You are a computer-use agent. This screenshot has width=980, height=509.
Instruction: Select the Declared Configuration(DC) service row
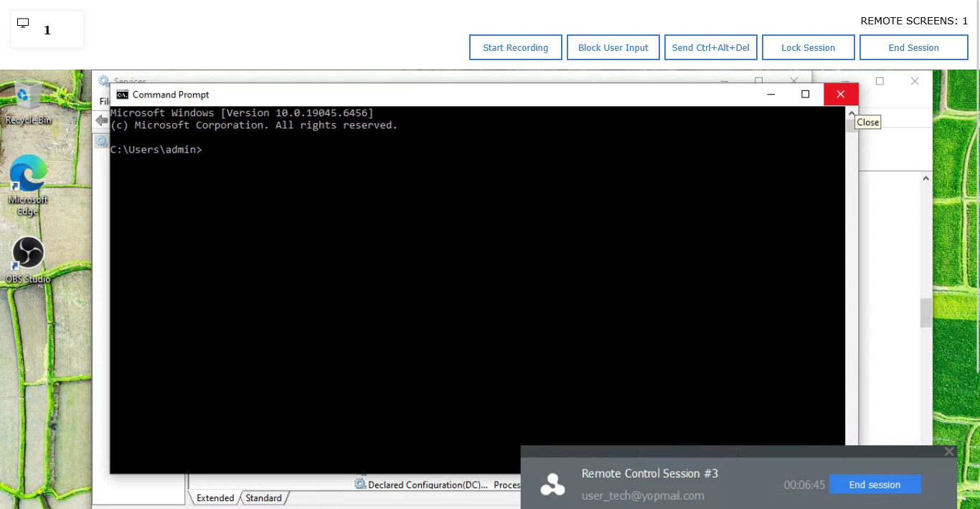[x=437, y=485]
